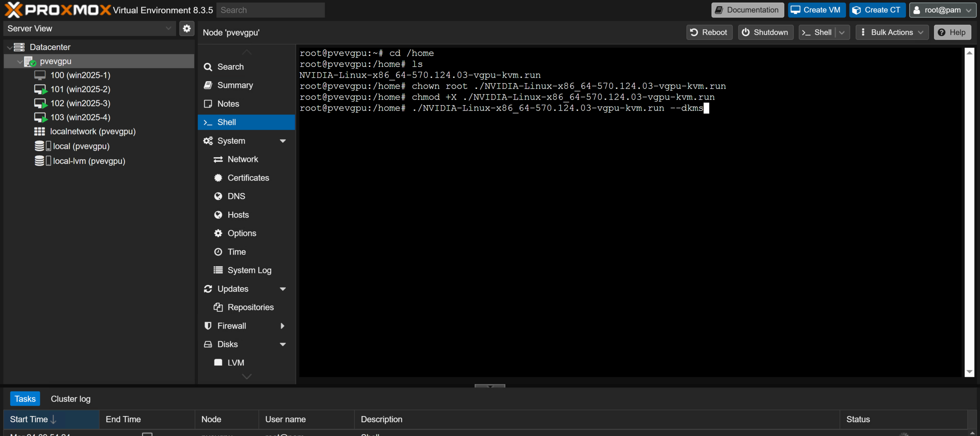Open the Updates menu item
Viewport: 980px width, 436px height.
246,289
